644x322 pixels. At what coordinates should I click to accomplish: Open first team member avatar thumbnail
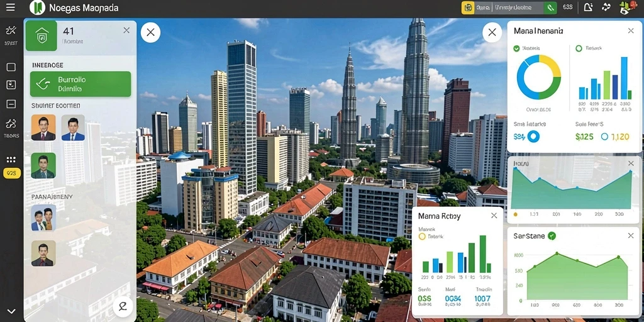click(x=43, y=128)
